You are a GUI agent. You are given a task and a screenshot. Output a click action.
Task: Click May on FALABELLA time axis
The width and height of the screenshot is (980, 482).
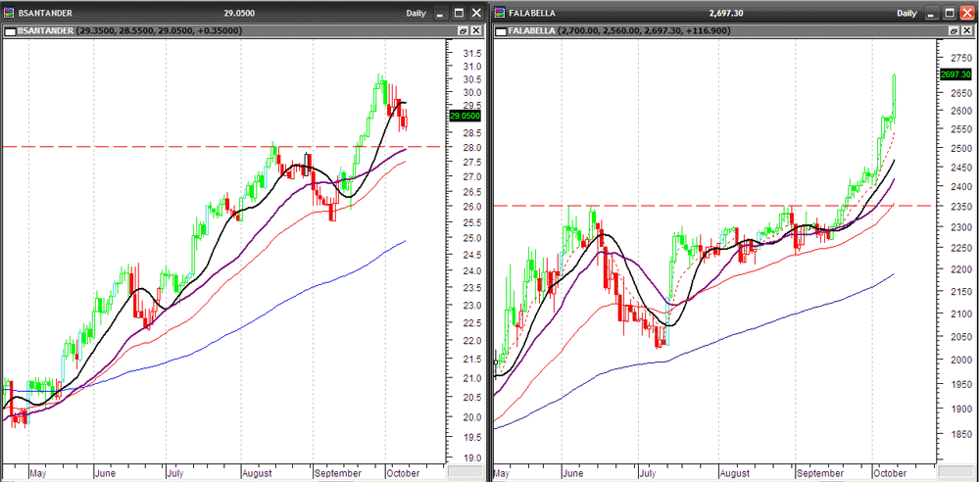coord(502,473)
